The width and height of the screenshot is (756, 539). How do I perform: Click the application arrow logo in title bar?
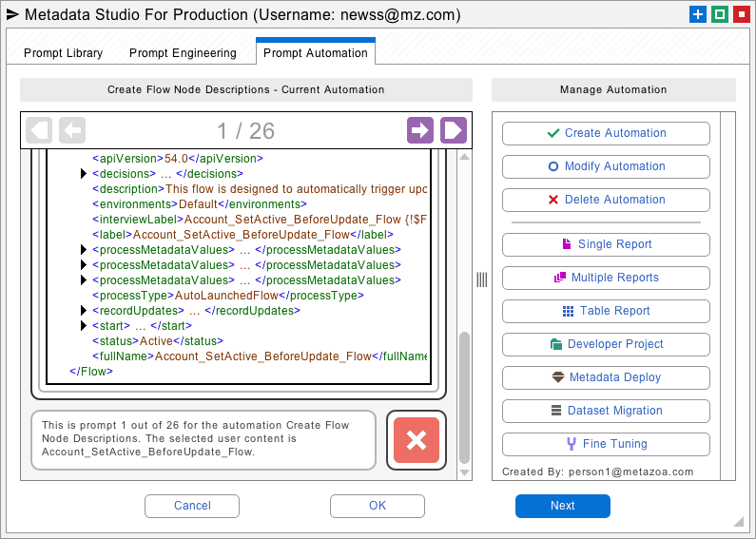point(12,14)
